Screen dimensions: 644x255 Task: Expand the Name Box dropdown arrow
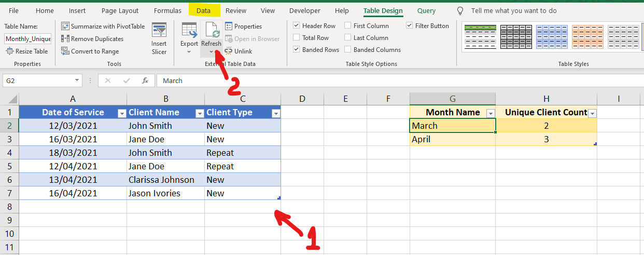pos(77,80)
